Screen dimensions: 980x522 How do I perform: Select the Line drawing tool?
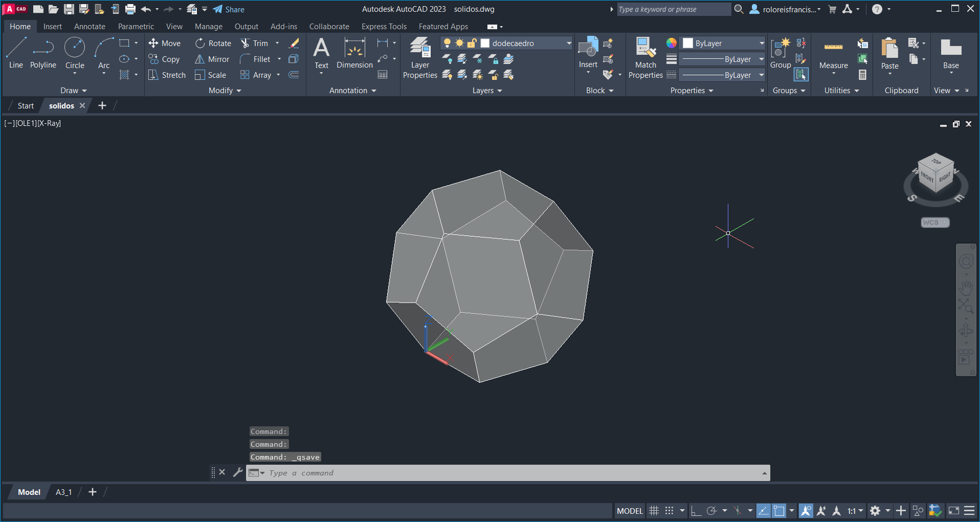pyautogui.click(x=16, y=53)
